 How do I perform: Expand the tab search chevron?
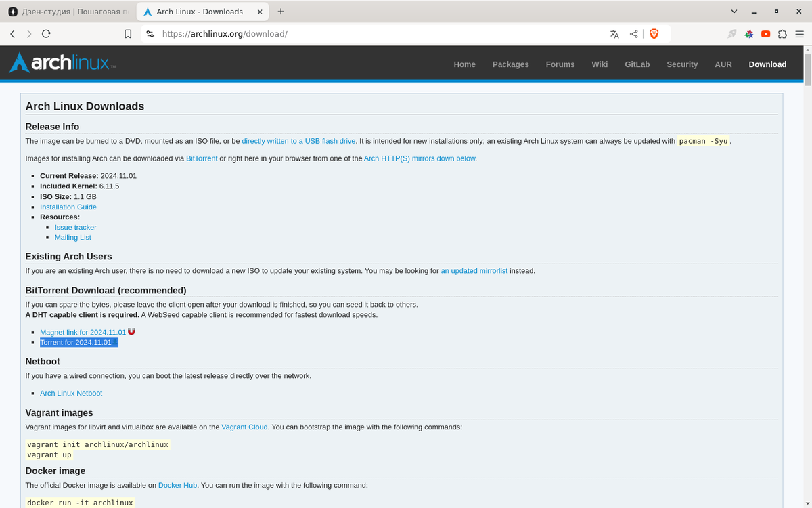pyautogui.click(x=735, y=12)
